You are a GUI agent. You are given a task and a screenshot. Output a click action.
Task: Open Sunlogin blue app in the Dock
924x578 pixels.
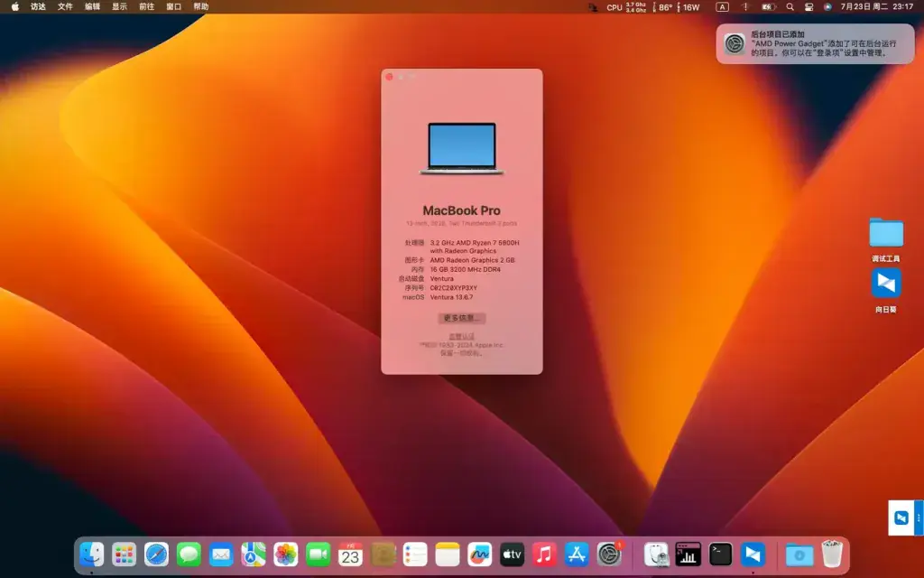point(753,555)
